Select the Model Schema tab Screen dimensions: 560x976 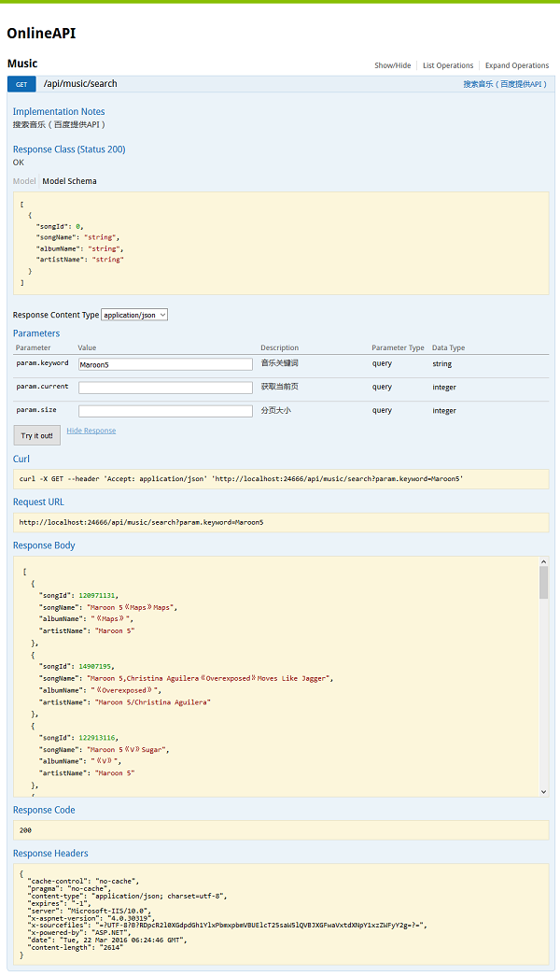pyautogui.click(x=69, y=181)
